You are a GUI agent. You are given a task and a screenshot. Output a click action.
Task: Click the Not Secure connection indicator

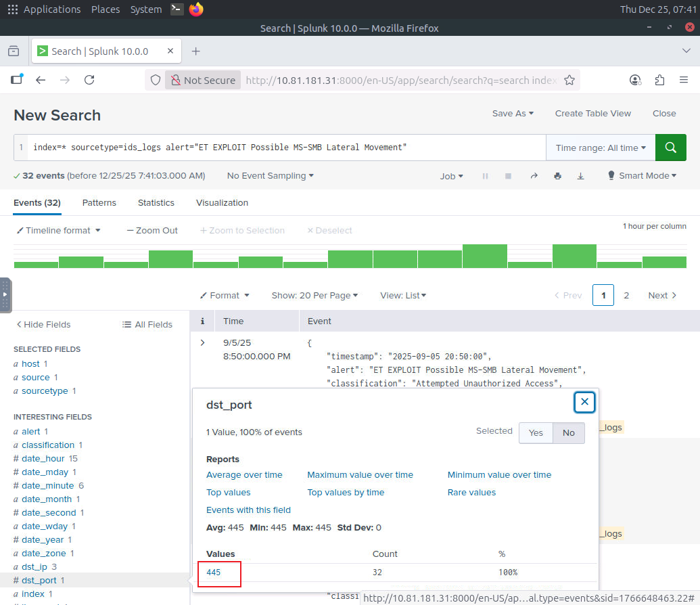(x=203, y=80)
